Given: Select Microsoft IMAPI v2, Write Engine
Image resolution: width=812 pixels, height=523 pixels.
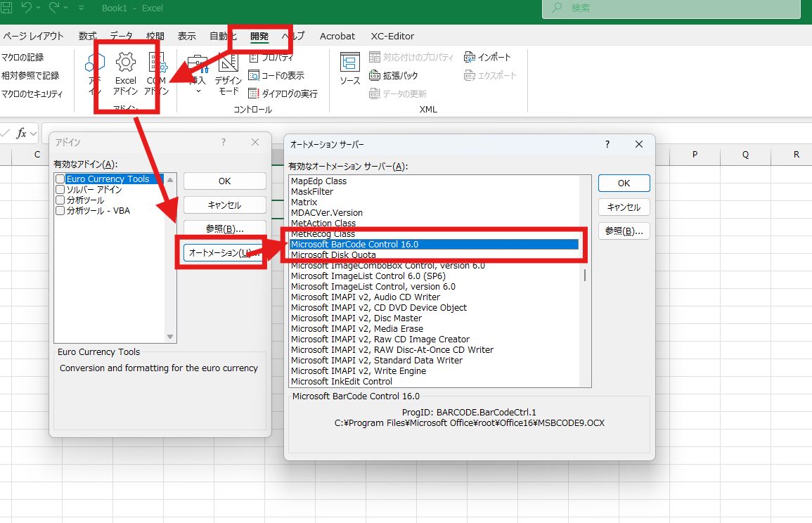Looking at the screenshot, I should tap(434, 371).
